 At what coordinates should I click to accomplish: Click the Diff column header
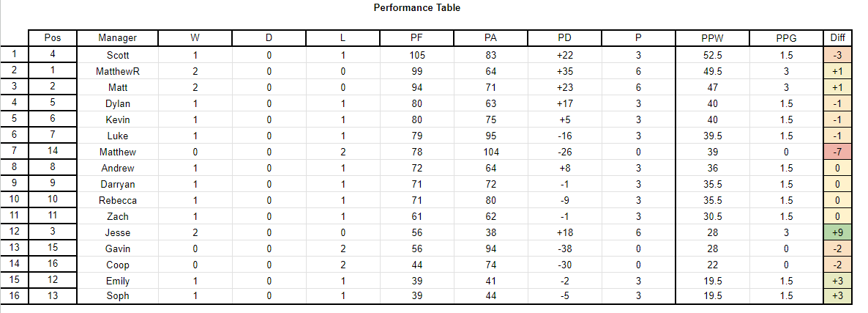pos(837,37)
